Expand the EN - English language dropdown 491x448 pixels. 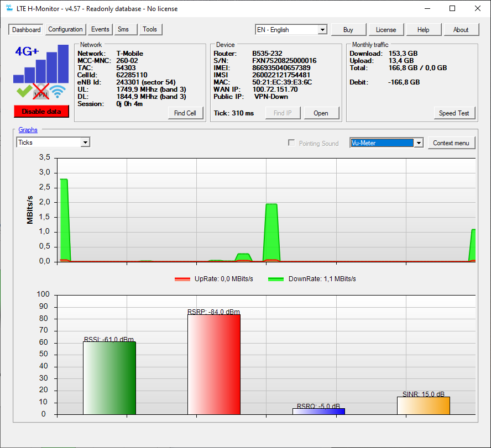pyautogui.click(x=291, y=30)
